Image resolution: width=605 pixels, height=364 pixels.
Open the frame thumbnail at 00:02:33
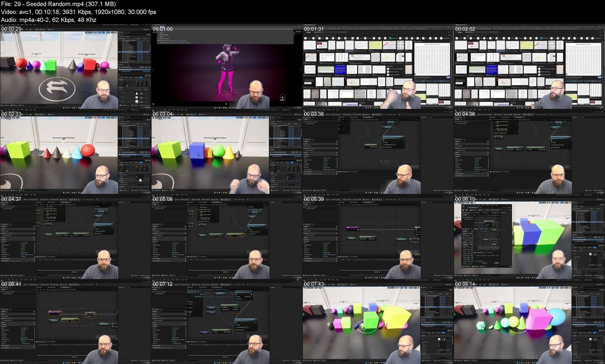point(76,152)
